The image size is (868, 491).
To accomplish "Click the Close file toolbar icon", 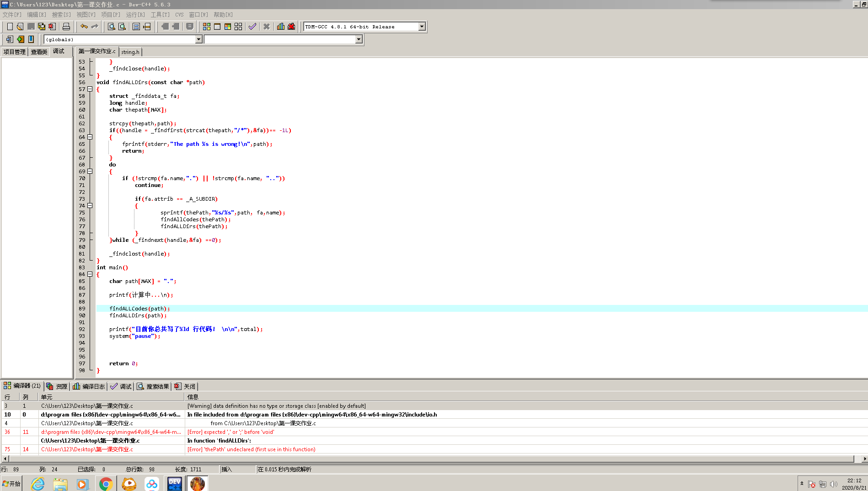I will pyautogui.click(x=52, y=27).
